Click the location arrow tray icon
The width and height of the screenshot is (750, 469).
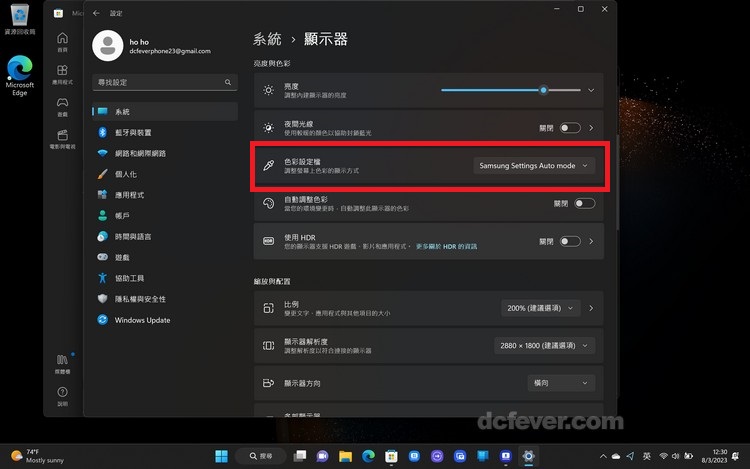click(630, 456)
